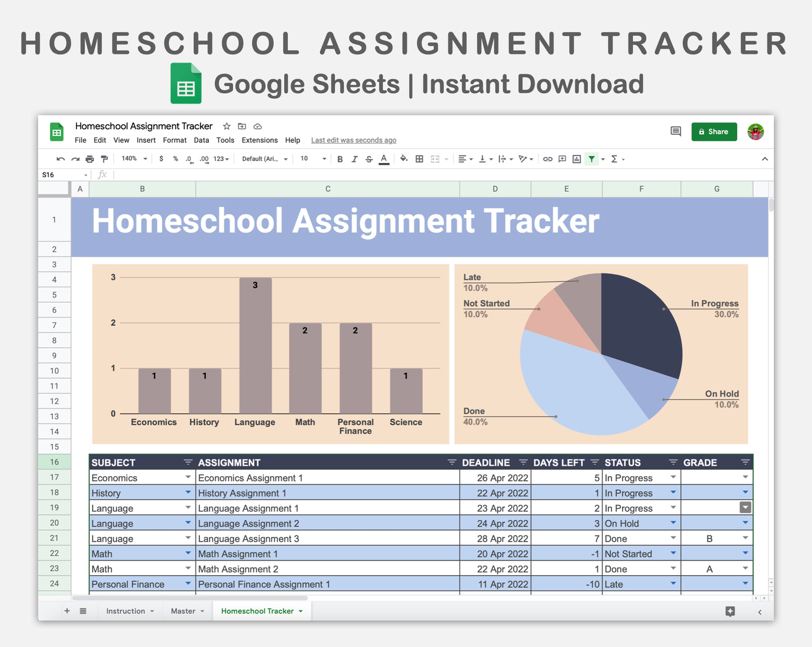Click the 'Last edit was seconds ago' link
This screenshot has height=647, width=812.
click(353, 140)
